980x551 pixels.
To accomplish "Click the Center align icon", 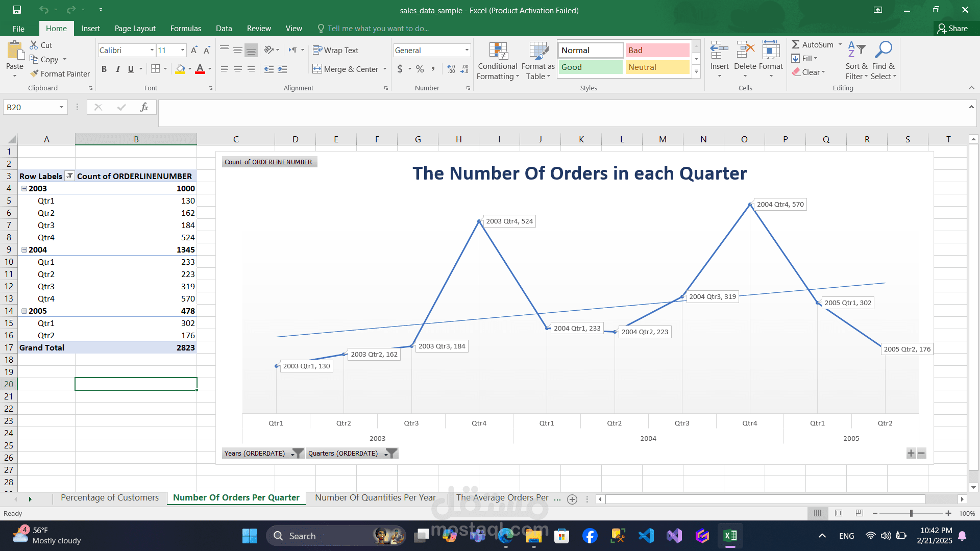I will coord(238,69).
